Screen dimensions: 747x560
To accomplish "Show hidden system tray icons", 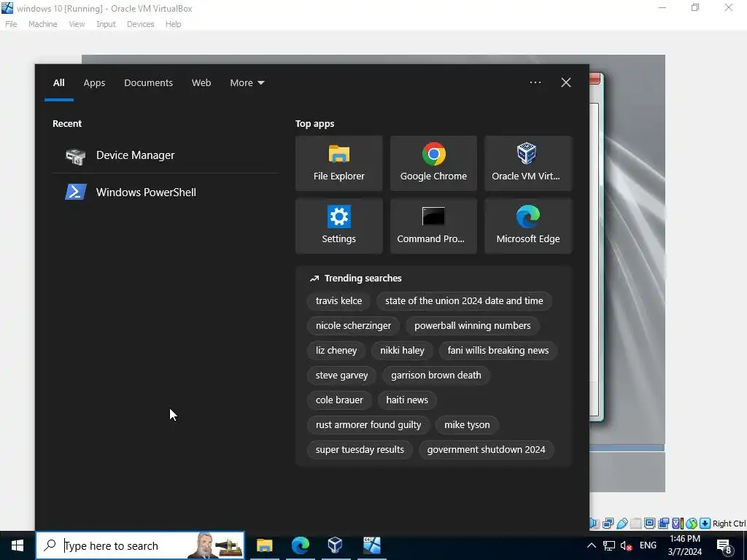I will pos(591,545).
